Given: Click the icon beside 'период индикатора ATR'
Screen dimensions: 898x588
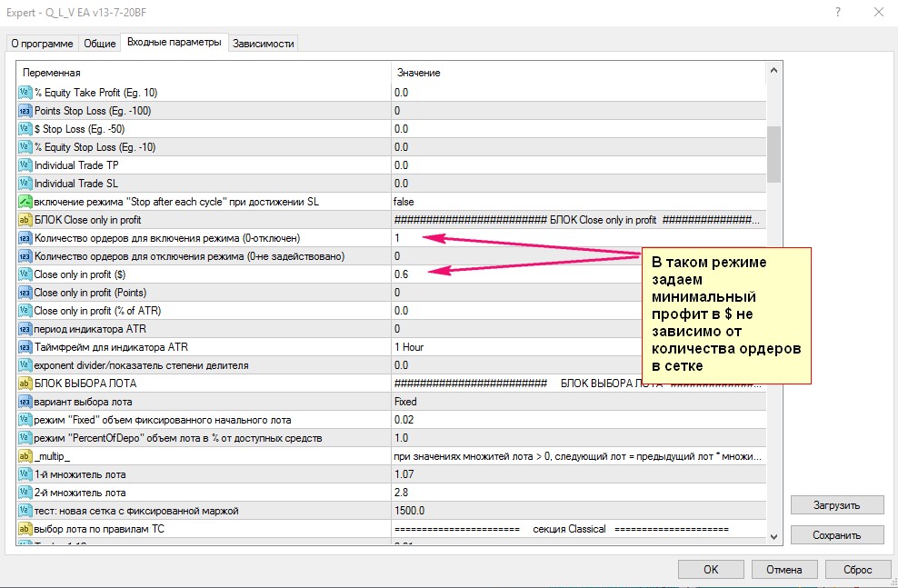Looking at the screenshot, I should 25,329.
